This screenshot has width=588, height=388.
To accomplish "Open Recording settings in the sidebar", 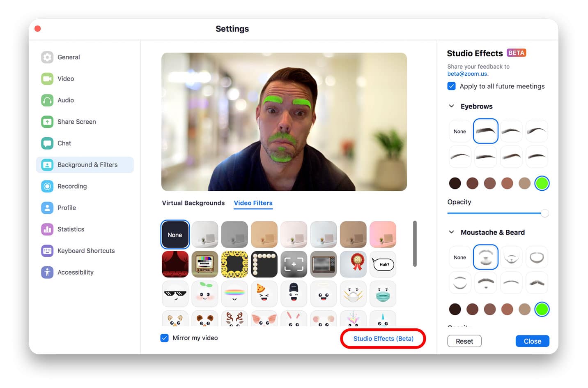I will [x=85, y=186].
